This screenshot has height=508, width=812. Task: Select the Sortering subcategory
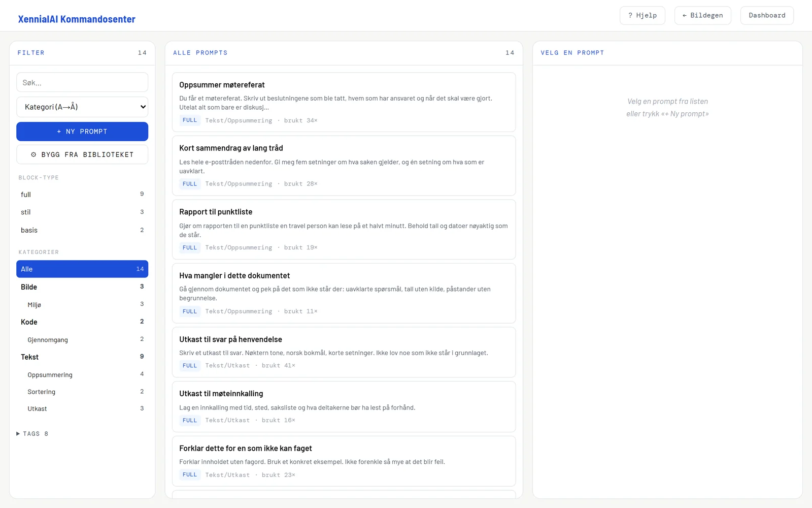click(82, 392)
